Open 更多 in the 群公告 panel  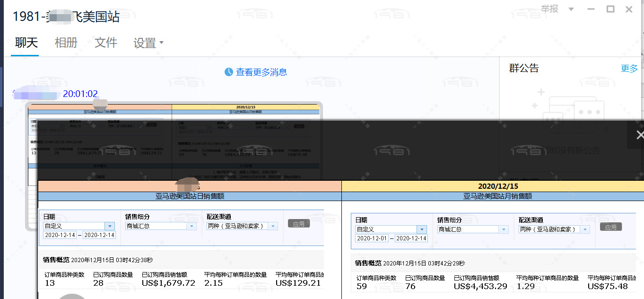(x=629, y=69)
